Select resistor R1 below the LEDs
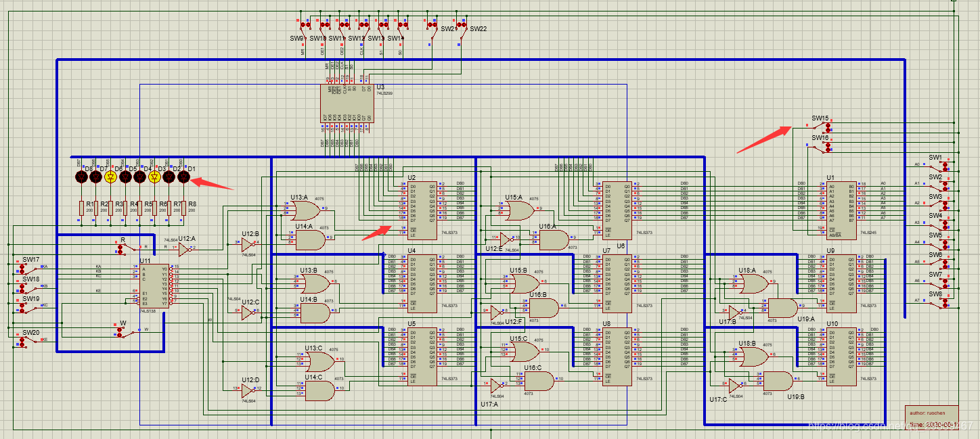Image resolution: width=980 pixels, height=439 pixels. point(81,207)
